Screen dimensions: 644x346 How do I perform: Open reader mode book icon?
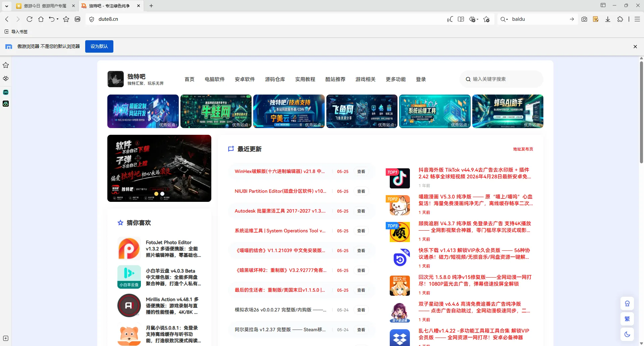pyautogui.click(x=461, y=19)
